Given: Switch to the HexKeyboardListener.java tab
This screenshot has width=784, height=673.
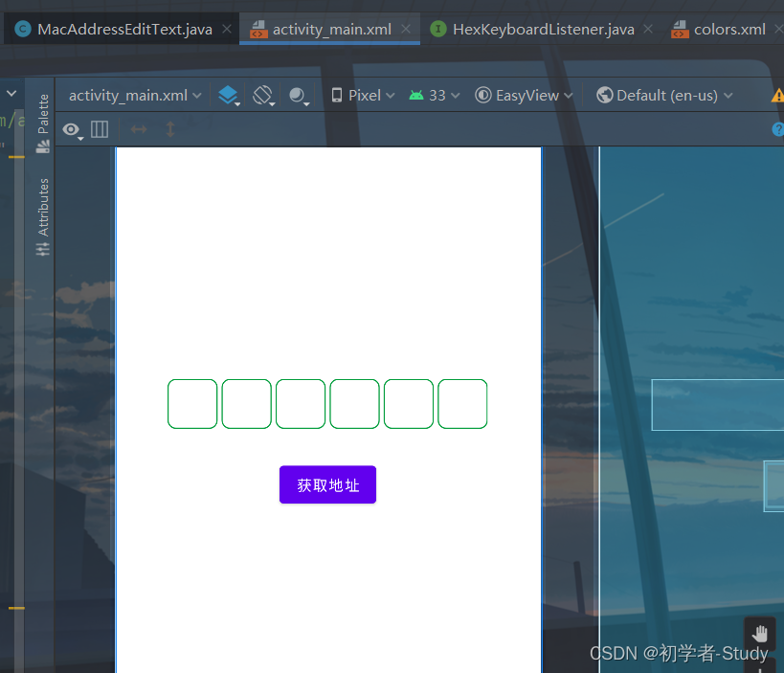Looking at the screenshot, I should click(x=541, y=29).
